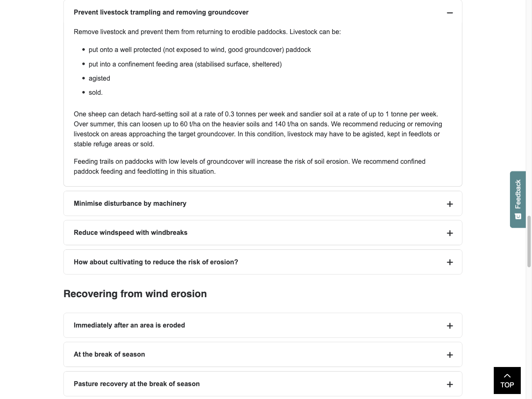Open the Feedback panel on the right edge
This screenshot has height=399, width=532.
(518, 199)
